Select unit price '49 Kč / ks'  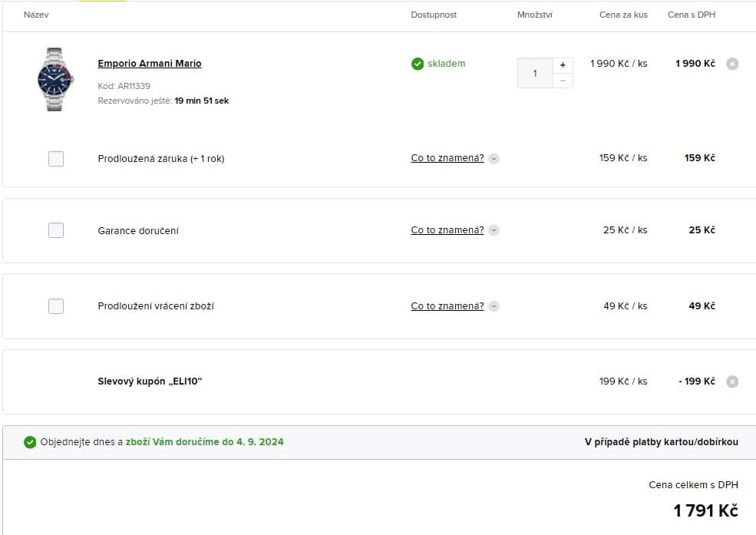click(x=626, y=306)
